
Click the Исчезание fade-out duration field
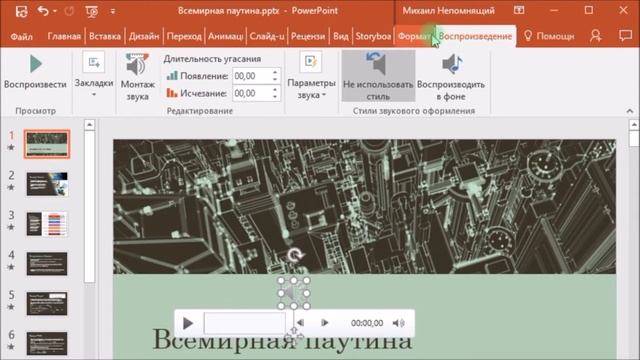251,93
